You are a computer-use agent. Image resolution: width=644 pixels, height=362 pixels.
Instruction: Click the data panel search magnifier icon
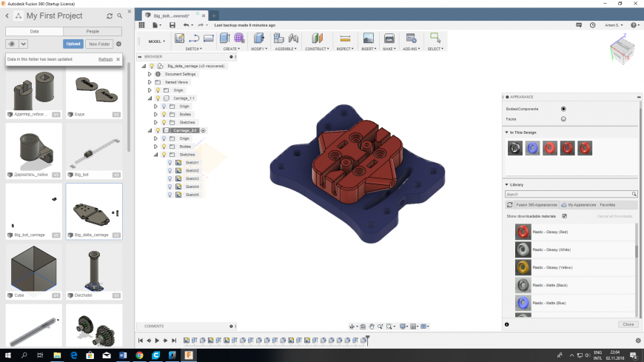coord(119,15)
